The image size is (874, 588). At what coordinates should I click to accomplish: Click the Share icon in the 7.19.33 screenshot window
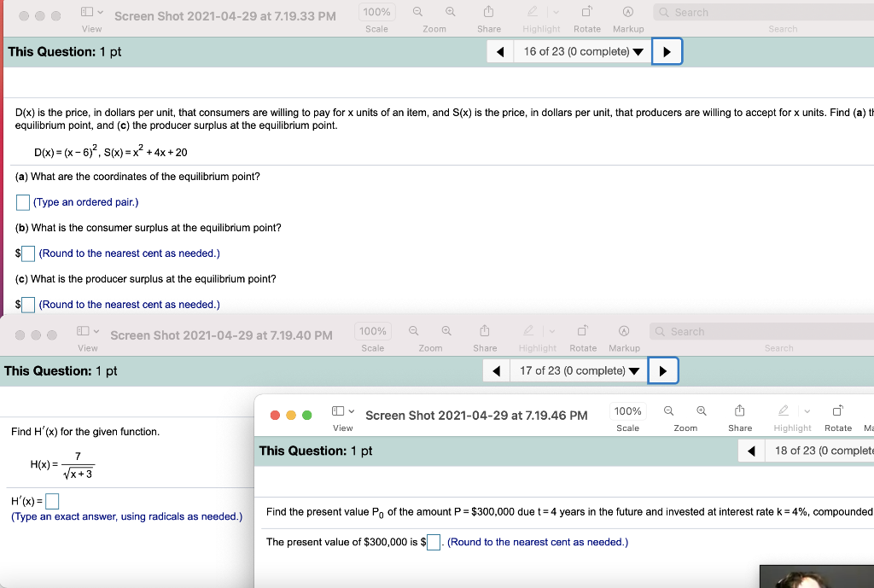(488, 12)
